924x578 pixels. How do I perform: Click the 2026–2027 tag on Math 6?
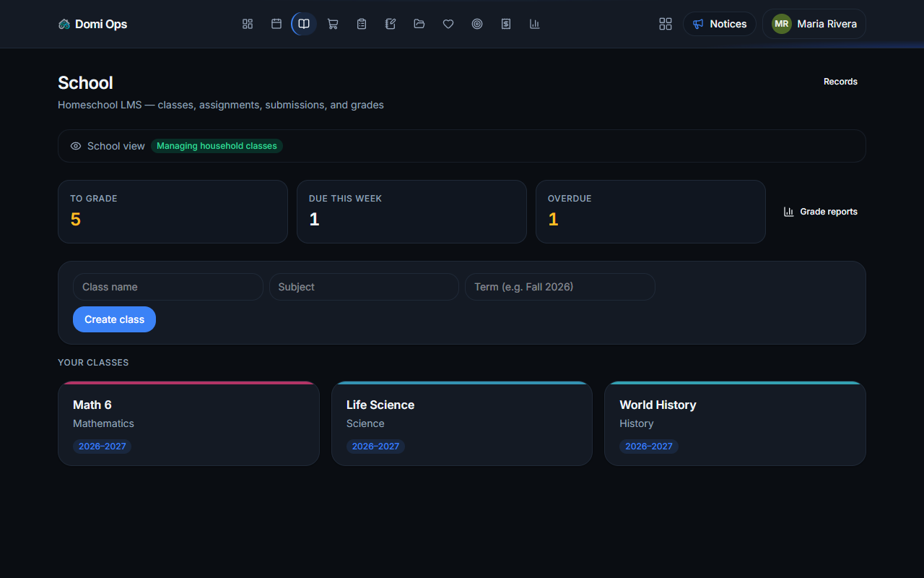[x=103, y=447]
